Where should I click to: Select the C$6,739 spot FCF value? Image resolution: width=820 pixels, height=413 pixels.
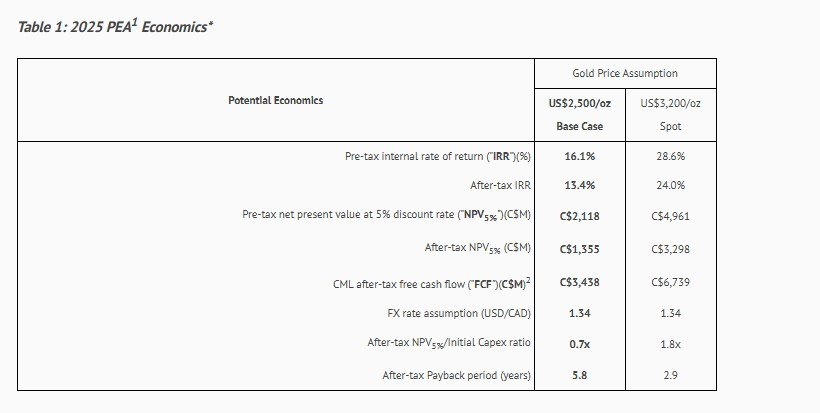[670, 283]
